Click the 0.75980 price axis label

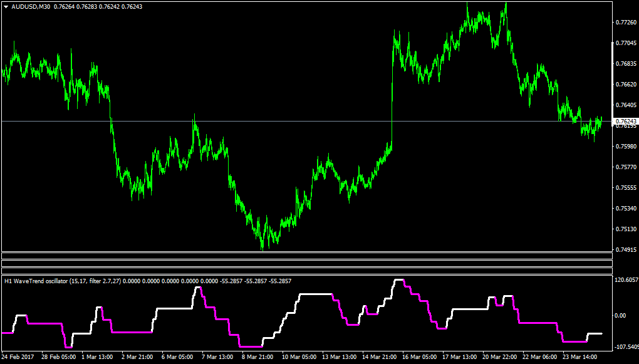[626, 147]
